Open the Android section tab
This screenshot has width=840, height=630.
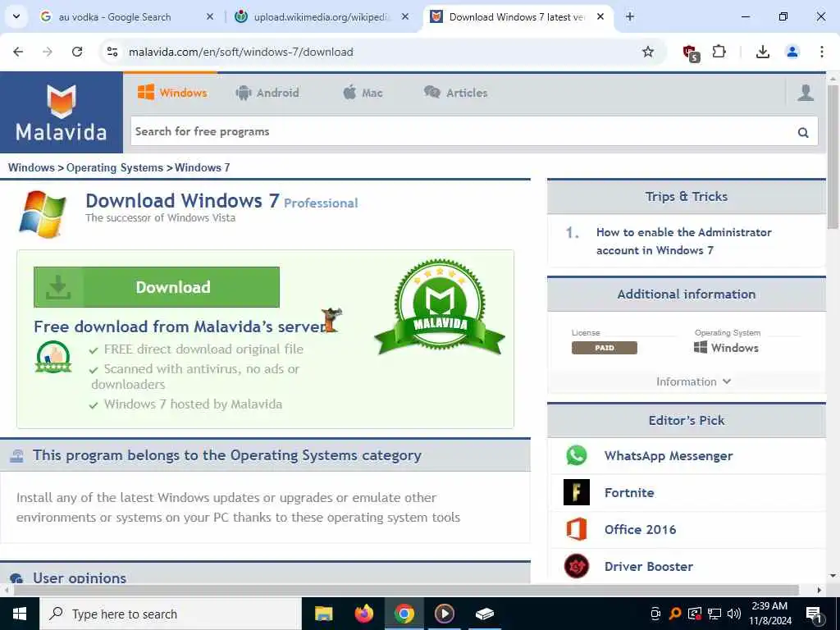[267, 93]
